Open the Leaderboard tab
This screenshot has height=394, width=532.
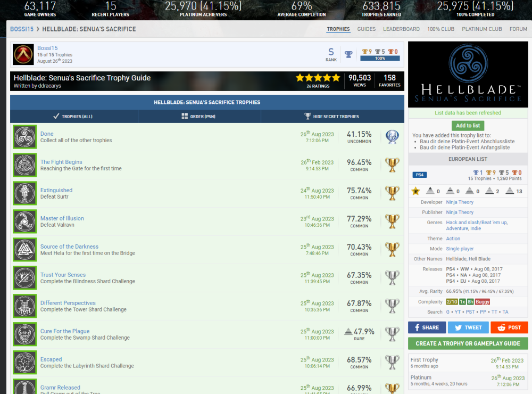[x=401, y=29]
